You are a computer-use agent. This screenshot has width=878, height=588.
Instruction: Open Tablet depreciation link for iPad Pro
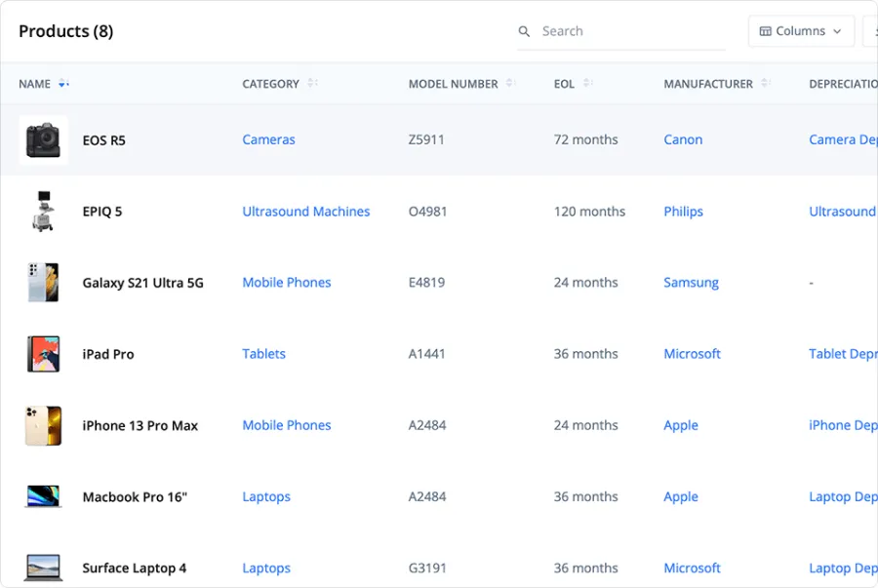[843, 354]
